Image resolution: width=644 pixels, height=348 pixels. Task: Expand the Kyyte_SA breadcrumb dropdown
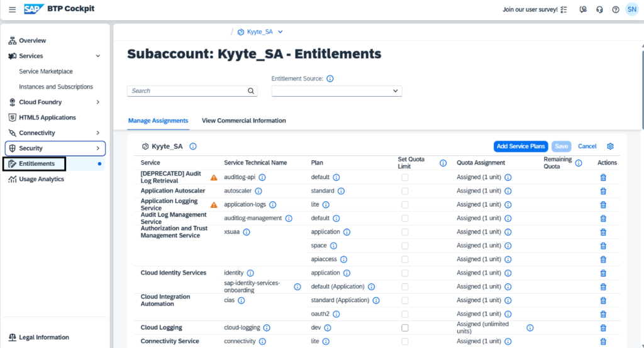pyautogui.click(x=280, y=32)
